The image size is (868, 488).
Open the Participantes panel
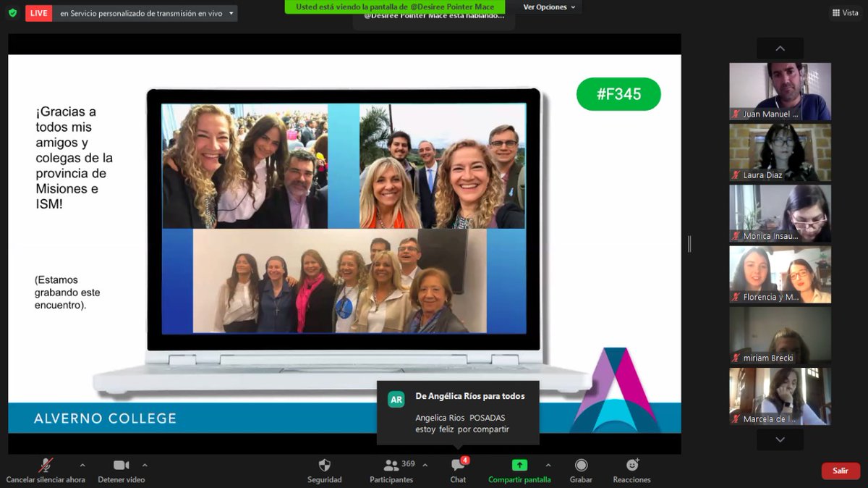pyautogui.click(x=391, y=471)
